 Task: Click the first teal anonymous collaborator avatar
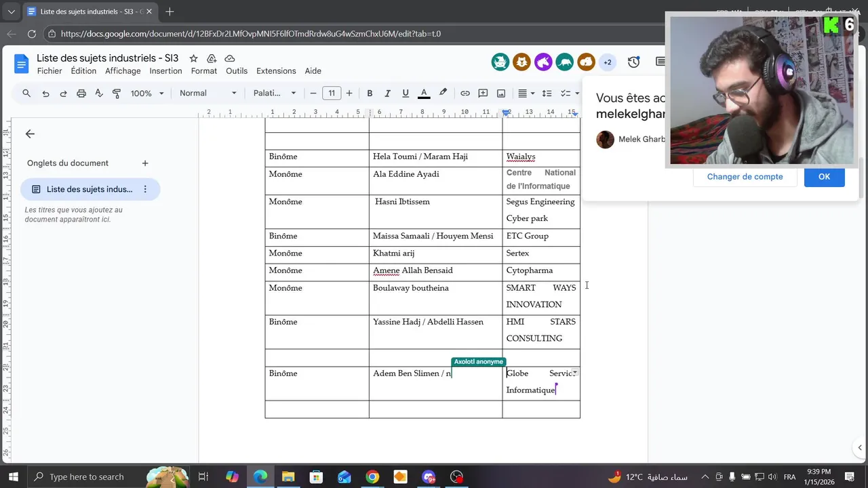(x=500, y=62)
